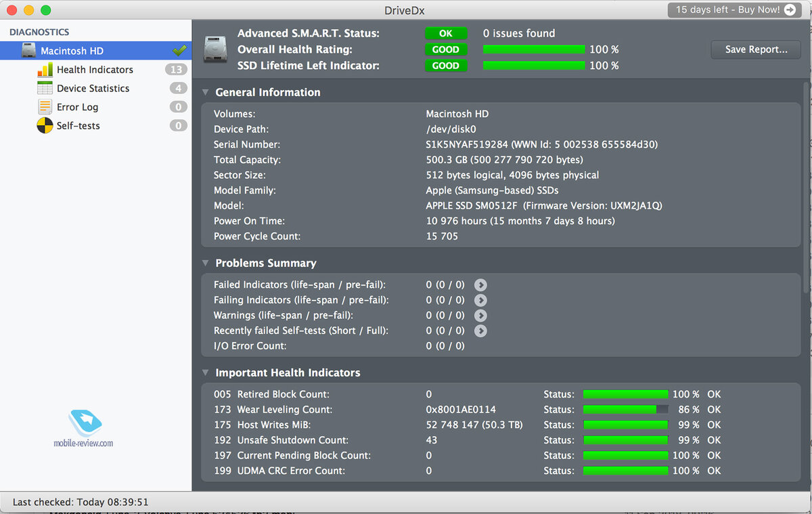Viewport: 812px width, 514px height.
Task: Click the OK S.M.A.R.T. status badge
Action: pyautogui.click(x=445, y=33)
